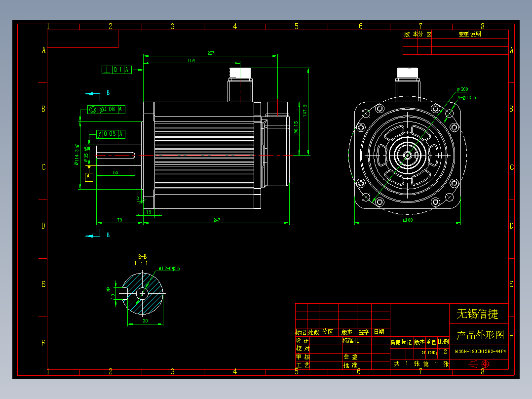Click the drawing title 产品外形图
The image size is (532, 399).
(480, 335)
